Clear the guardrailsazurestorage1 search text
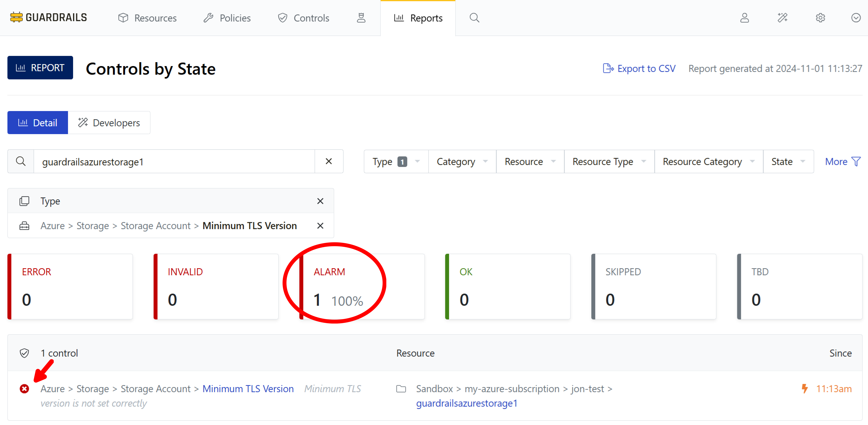 (328, 161)
